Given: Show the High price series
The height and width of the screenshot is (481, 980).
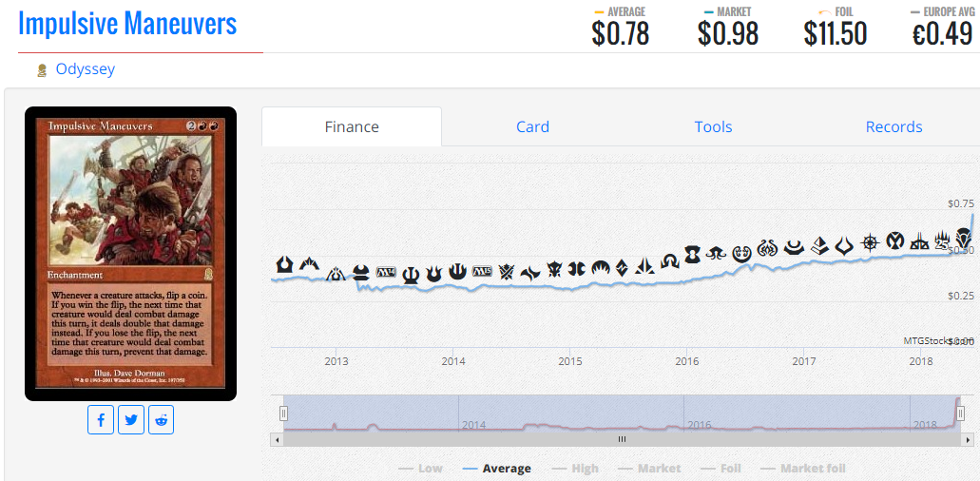Looking at the screenshot, I should point(574,468).
